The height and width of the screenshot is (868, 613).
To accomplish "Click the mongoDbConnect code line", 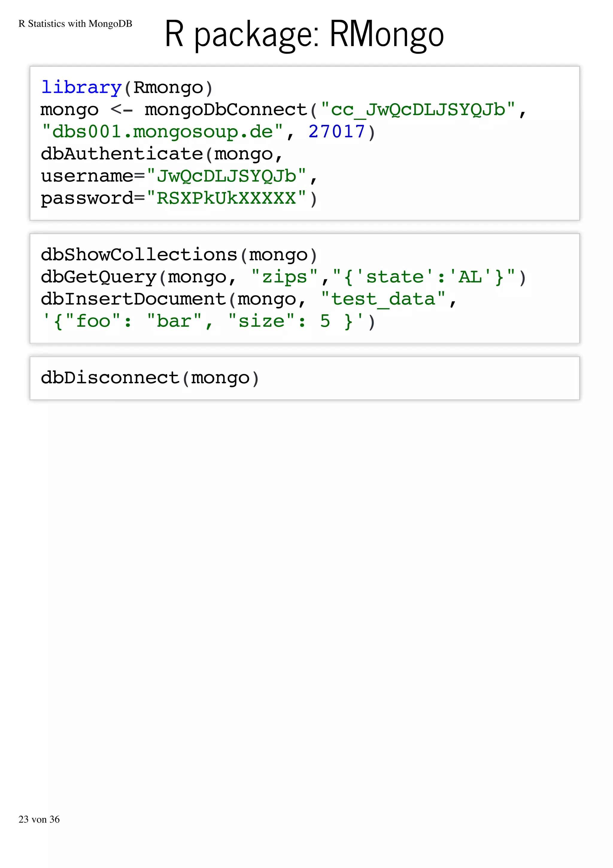I will [283, 110].
